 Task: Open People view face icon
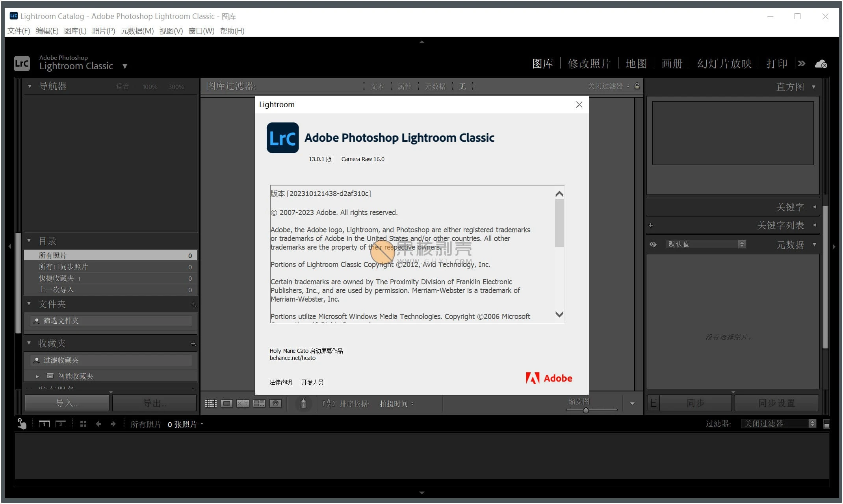pyautogui.click(x=275, y=404)
